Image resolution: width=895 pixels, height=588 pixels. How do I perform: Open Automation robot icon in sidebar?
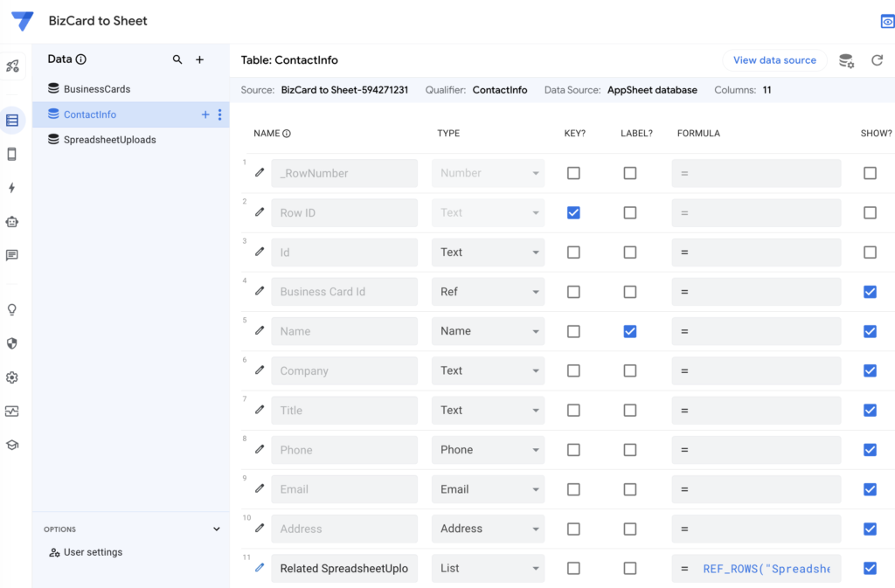tap(12, 222)
